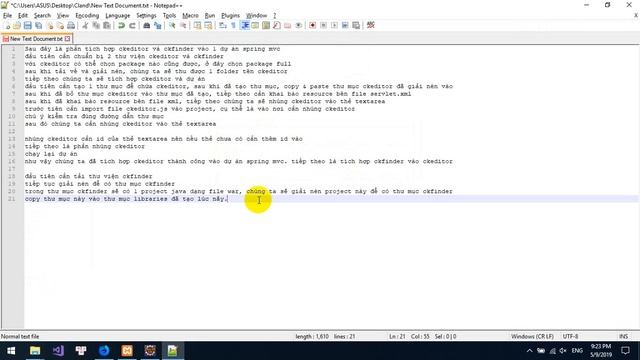Click the Close All toolbar icon
Image resolution: width=640 pixels, height=360 pixels.
(60, 26)
